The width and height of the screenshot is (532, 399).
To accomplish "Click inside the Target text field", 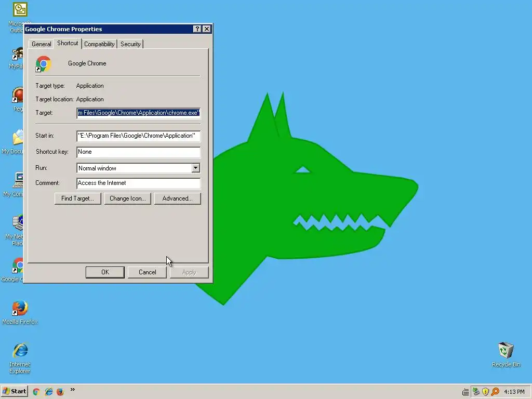I will pos(138,113).
